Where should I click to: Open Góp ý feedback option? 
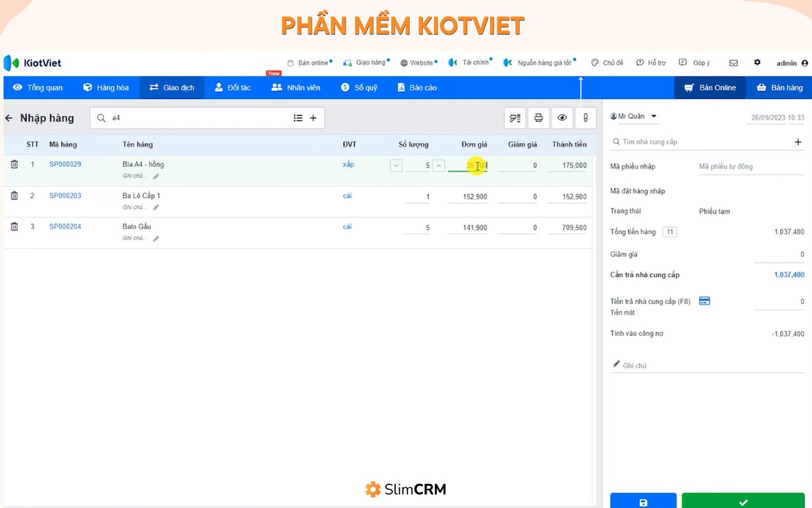pos(695,63)
